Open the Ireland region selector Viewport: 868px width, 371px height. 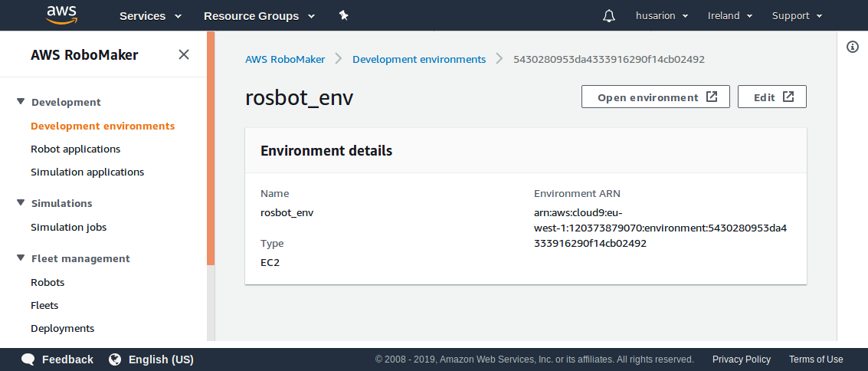pyautogui.click(x=729, y=16)
